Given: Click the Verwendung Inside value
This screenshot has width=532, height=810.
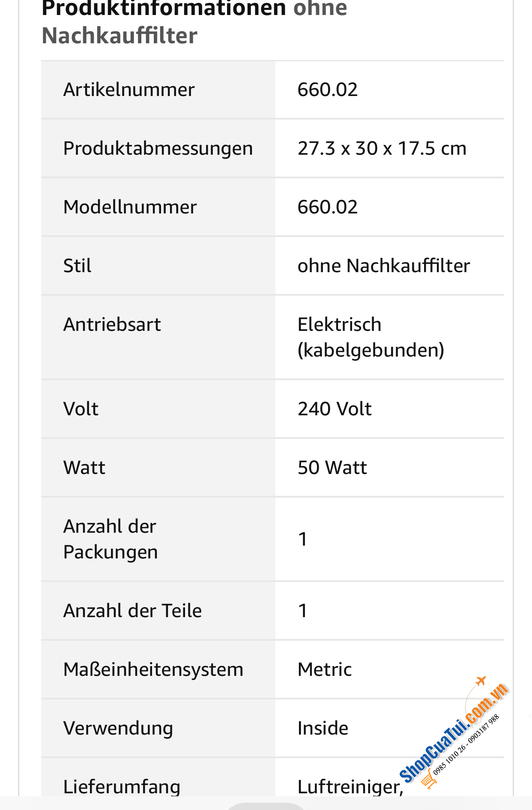Looking at the screenshot, I should click(x=323, y=728).
